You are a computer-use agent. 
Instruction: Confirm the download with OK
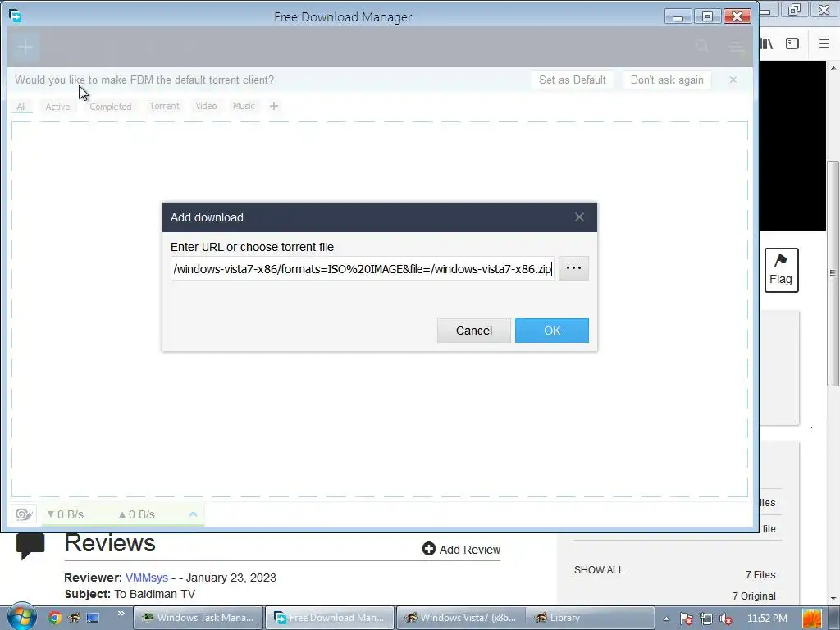(x=552, y=331)
